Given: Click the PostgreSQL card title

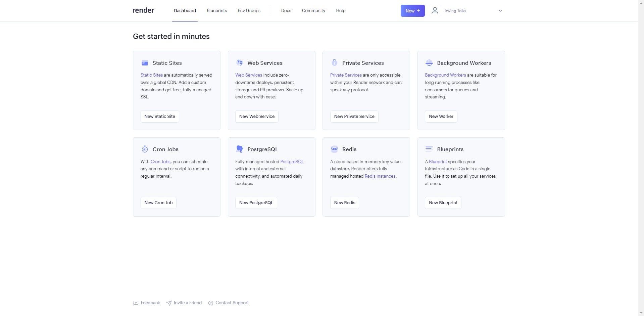Looking at the screenshot, I should coord(262,149).
